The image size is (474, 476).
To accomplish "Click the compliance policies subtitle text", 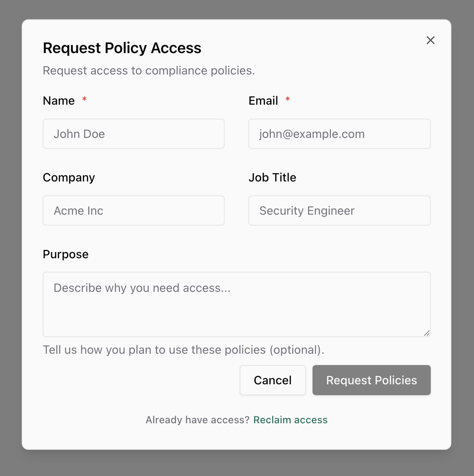I will click(149, 70).
